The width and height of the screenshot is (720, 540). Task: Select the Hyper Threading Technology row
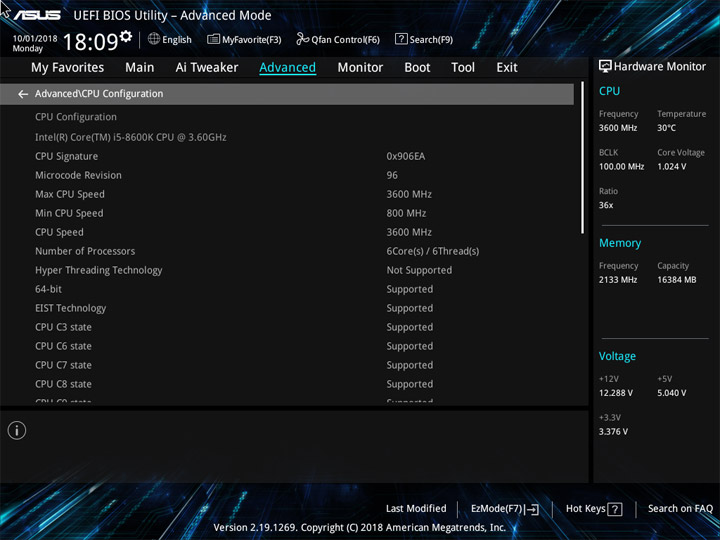pyautogui.click(x=287, y=270)
